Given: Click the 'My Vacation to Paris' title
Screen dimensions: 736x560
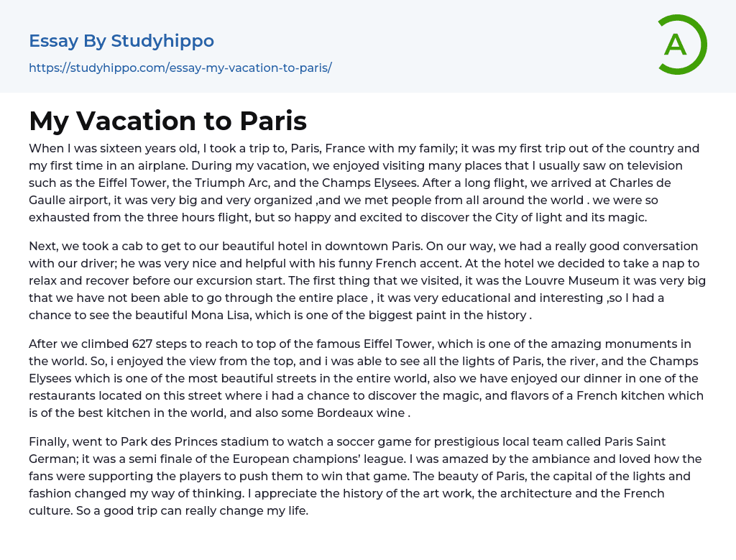Looking at the screenshot, I should point(167,121).
